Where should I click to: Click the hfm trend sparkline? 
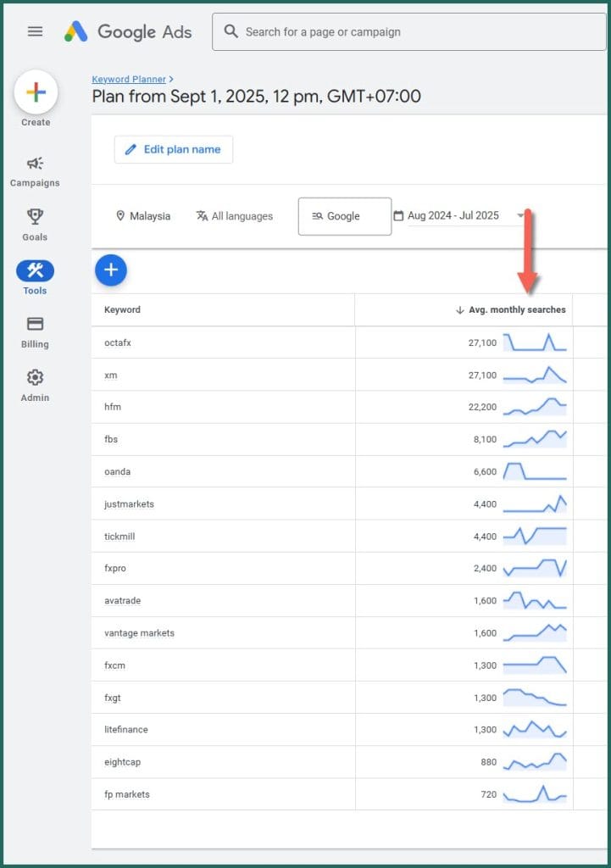(535, 406)
